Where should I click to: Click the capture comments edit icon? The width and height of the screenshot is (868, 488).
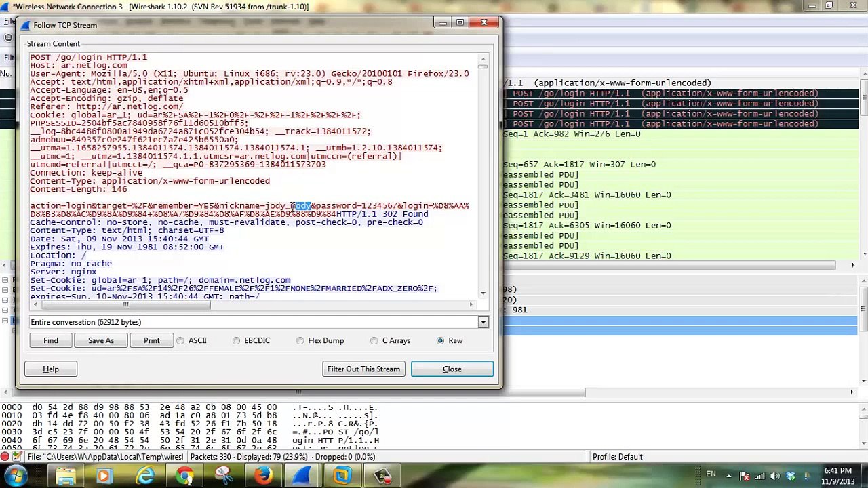[x=18, y=457]
